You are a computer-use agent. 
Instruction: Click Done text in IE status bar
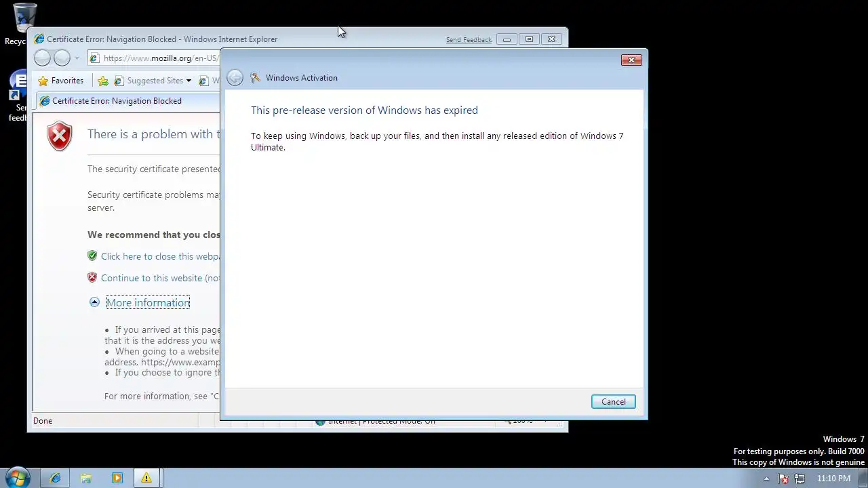43,421
